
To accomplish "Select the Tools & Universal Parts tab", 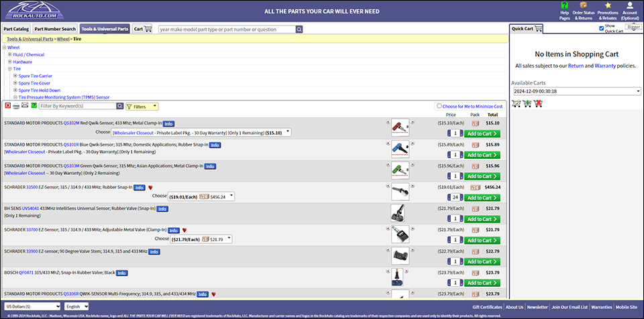I will 105,29.
